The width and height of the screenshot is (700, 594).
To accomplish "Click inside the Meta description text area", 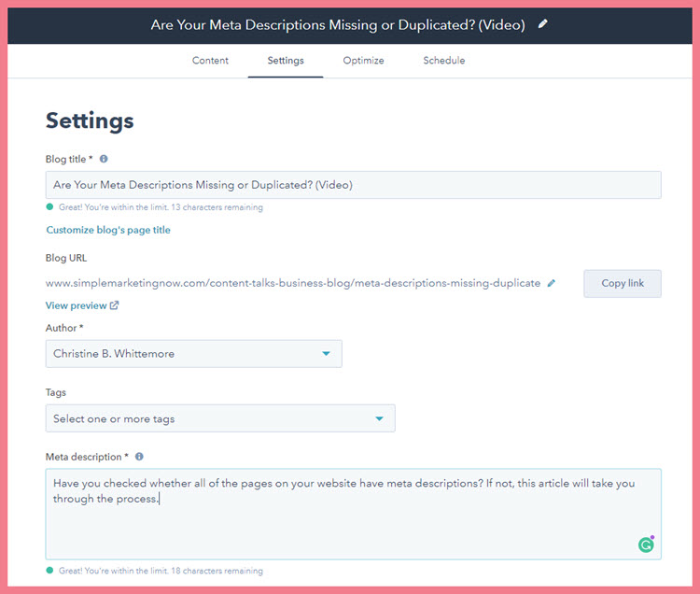I will point(353,514).
